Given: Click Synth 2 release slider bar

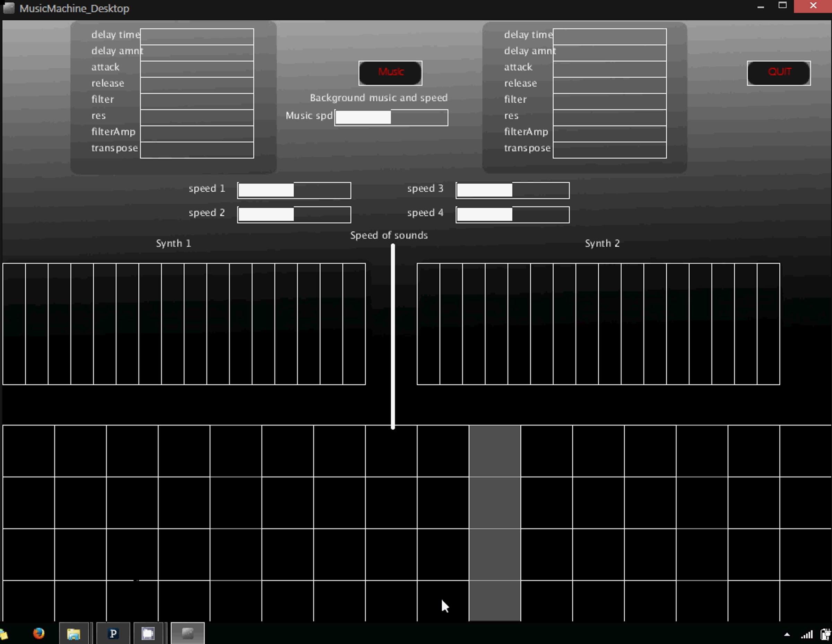Looking at the screenshot, I should pos(609,85).
